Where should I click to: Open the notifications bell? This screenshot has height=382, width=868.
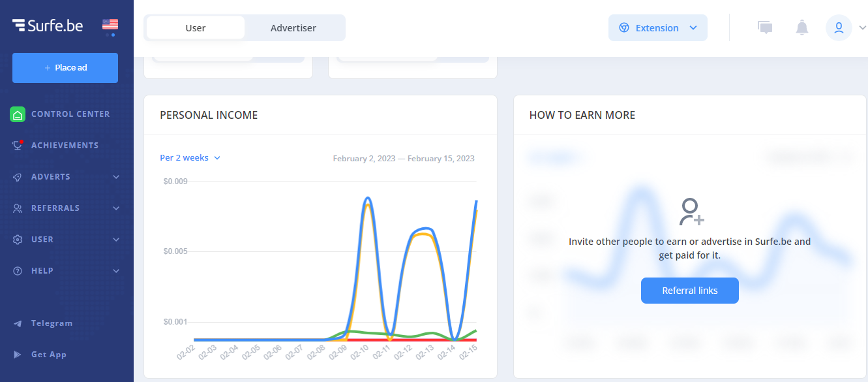tap(802, 27)
